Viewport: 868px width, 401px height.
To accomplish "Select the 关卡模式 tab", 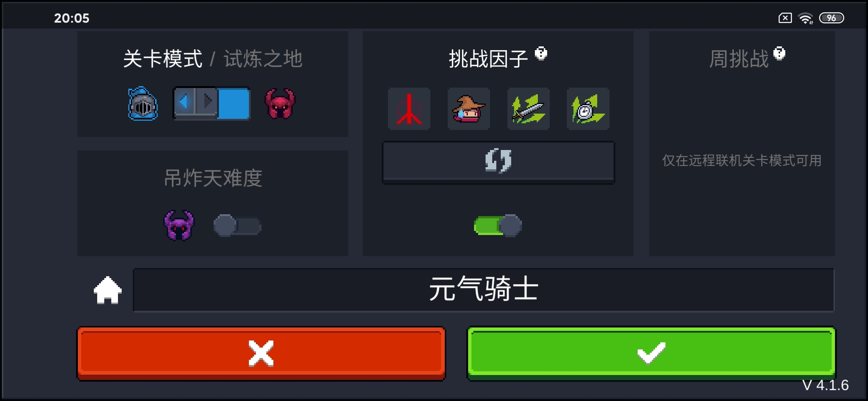I will tap(163, 59).
